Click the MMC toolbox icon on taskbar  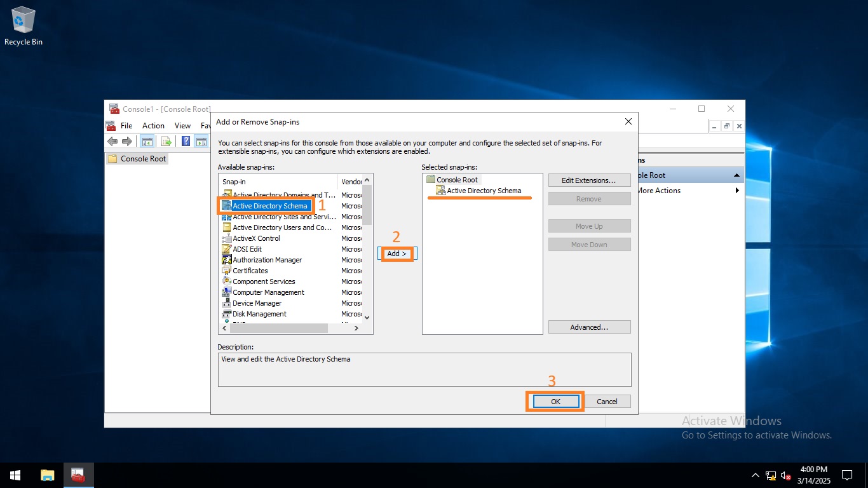click(x=78, y=475)
